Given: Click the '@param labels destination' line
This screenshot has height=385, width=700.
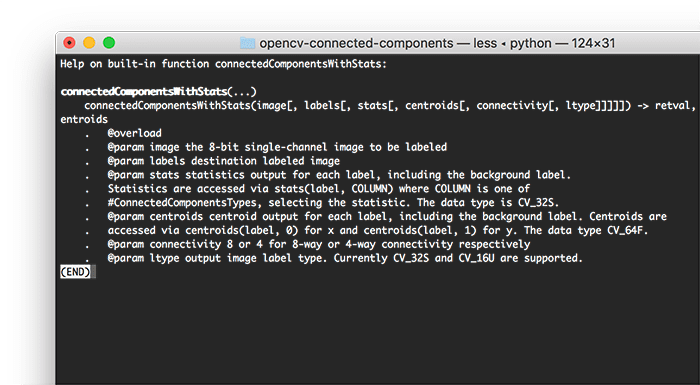Looking at the screenshot, I should [224, 161].
